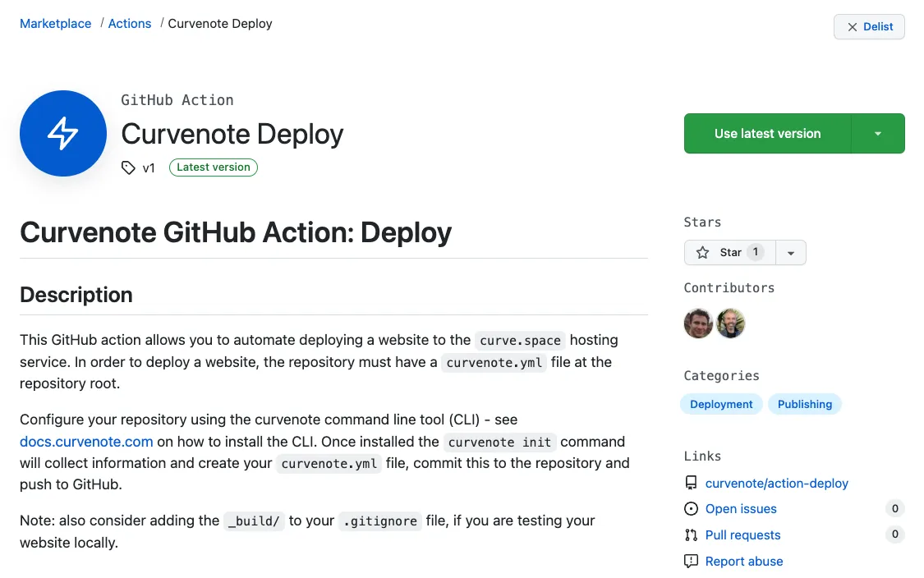Image resolution: width=924 pixels, height=578 pixels.
Task: Open the curvenote/action-deploy repository link
Action: (776, 483)
